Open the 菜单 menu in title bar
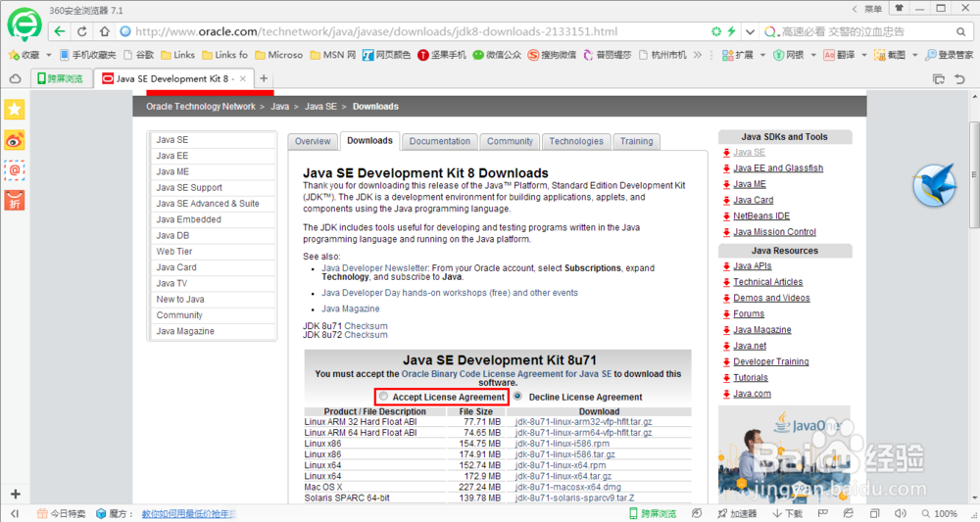This screenshot has height=522, width=980. coord(868,9)
